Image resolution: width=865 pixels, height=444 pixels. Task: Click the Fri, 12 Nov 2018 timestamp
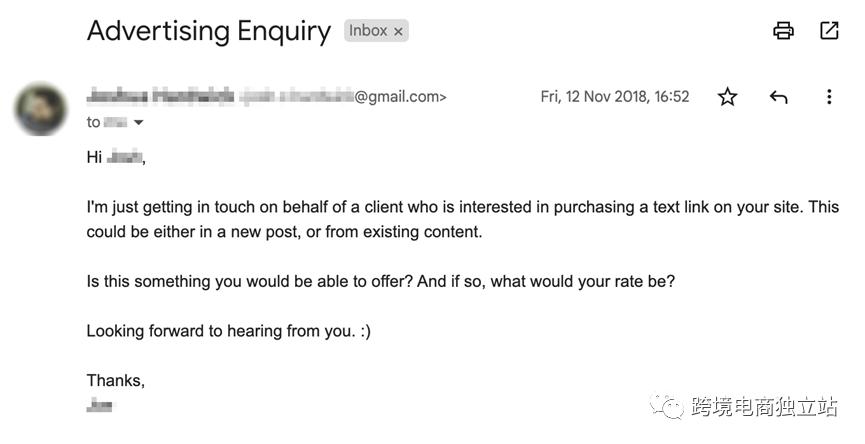click(615, 97)
